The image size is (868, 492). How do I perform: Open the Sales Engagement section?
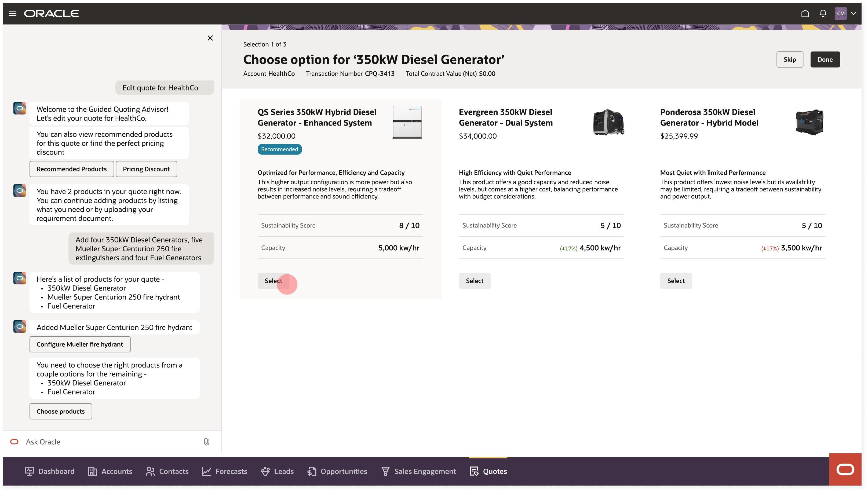tap(418, 471)
